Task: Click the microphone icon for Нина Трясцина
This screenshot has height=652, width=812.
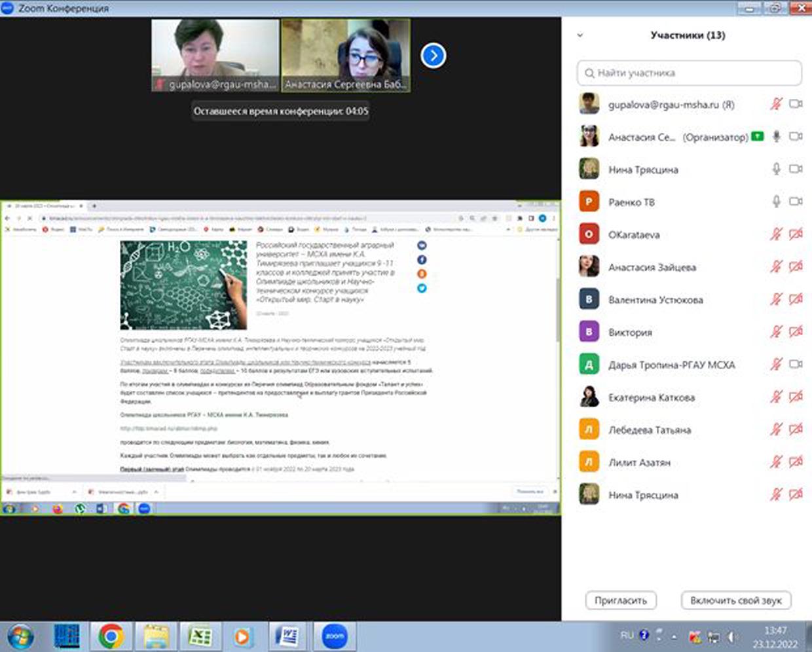Action: [776, 169]
